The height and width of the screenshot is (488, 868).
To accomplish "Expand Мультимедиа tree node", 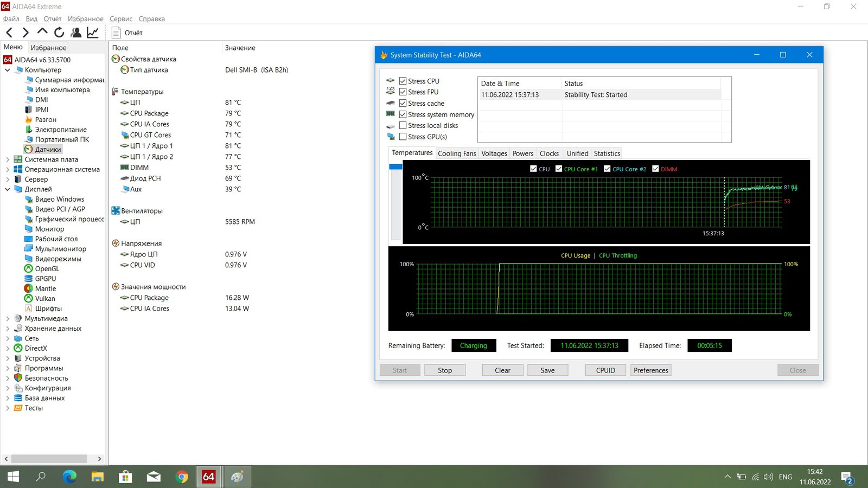I will point(8,318).
